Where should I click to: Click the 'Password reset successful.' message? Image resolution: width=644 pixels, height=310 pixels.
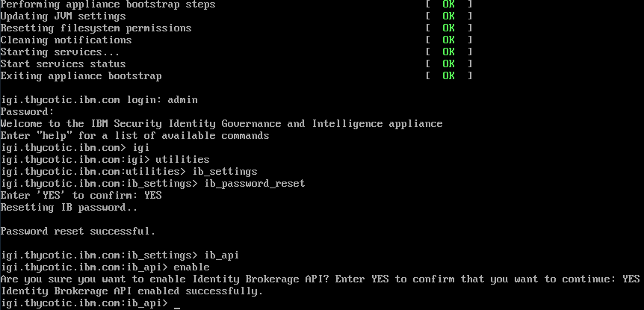click(78, 231)
